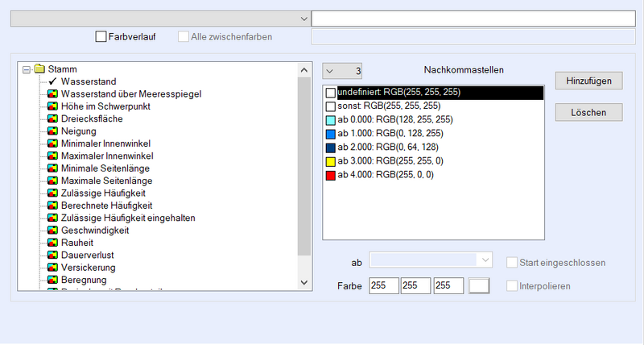Open the top wide dropdown list

click(160, 19)
